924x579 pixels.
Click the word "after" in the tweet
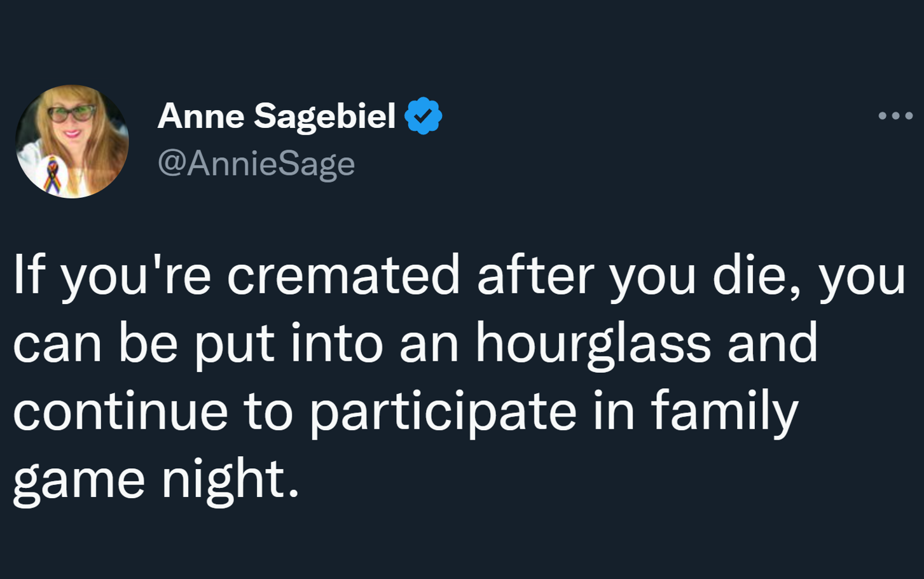(535, 274)
